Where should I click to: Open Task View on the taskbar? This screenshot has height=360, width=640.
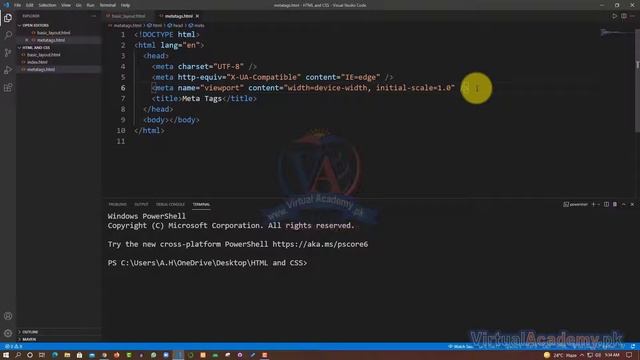pyautogui.click(x=42, y=355)
